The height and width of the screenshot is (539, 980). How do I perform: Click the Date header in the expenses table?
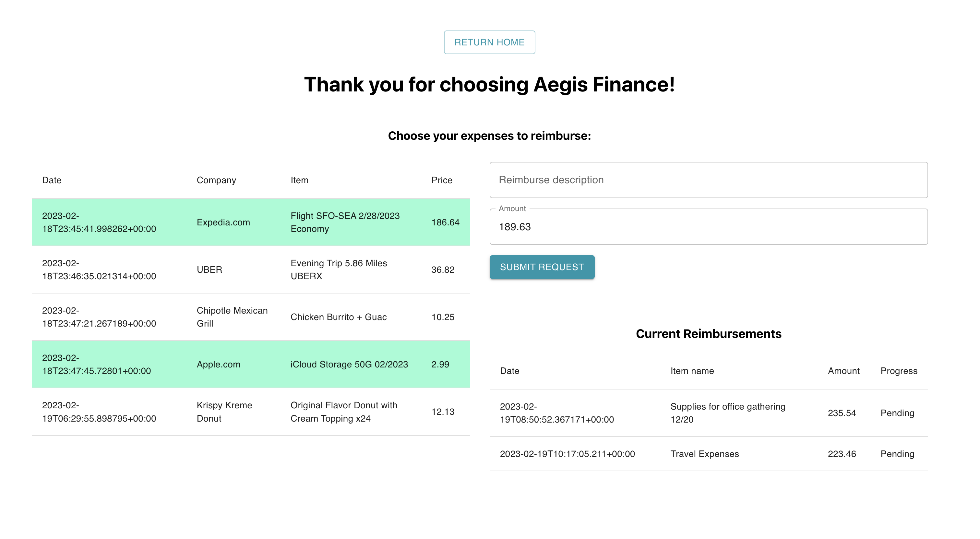[52, 180]
